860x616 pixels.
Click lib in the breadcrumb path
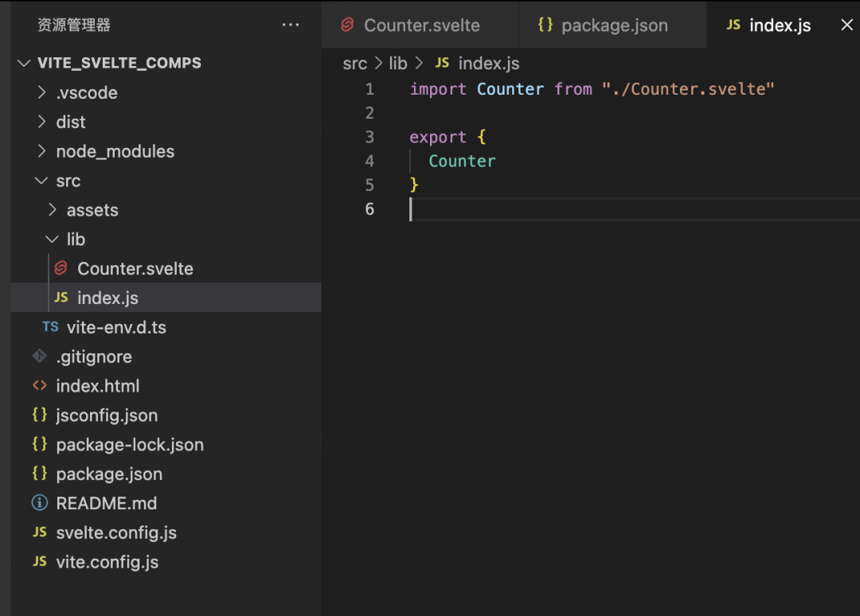click(x=398, y=64)
